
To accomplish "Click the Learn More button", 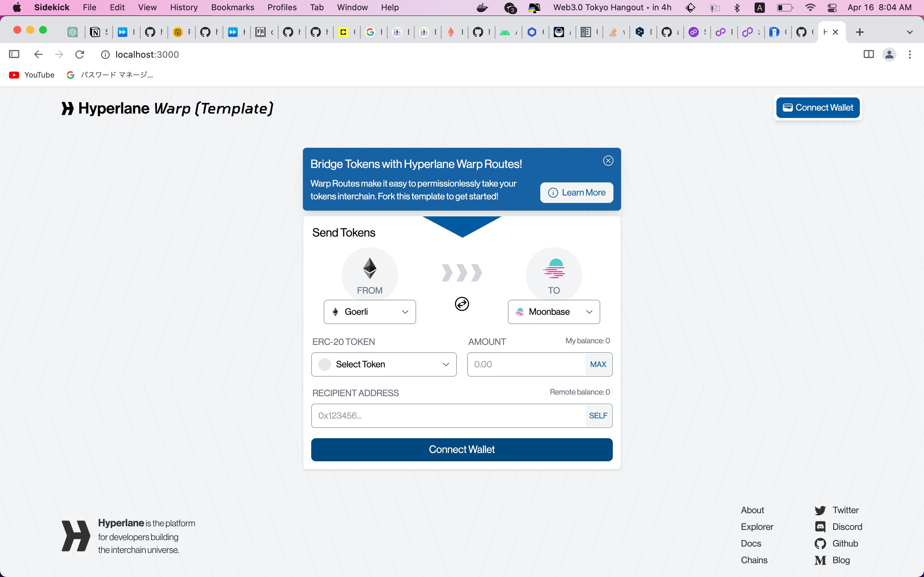I will [576, 192].
